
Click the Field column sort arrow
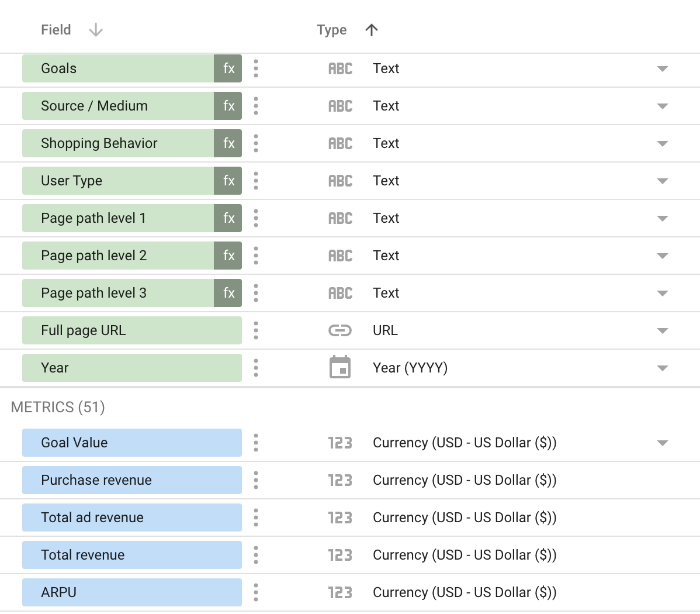point(95,29)
